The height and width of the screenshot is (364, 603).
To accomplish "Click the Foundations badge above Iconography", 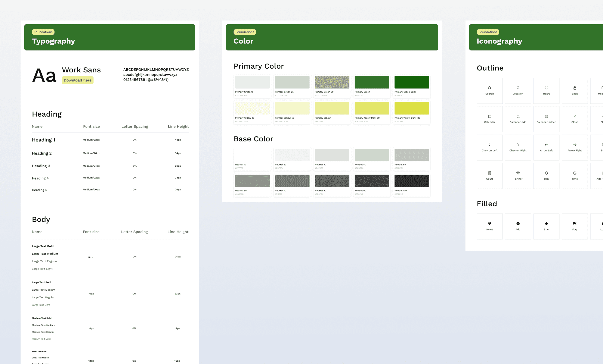I will 488,32.
